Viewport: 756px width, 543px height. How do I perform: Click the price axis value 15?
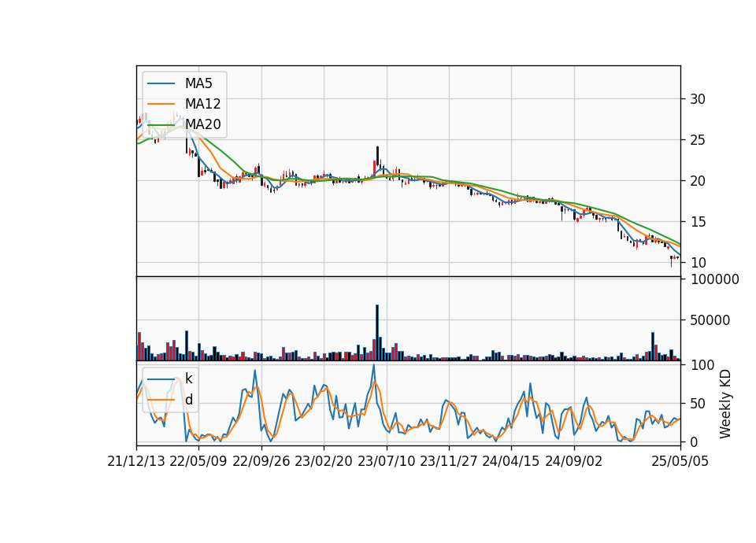click(x=698, y=222)
